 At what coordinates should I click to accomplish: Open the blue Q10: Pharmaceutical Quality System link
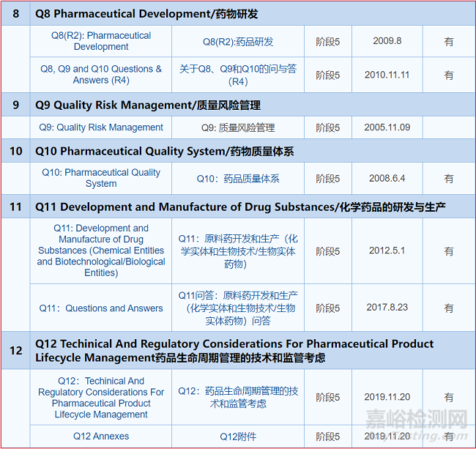[101, 178]
